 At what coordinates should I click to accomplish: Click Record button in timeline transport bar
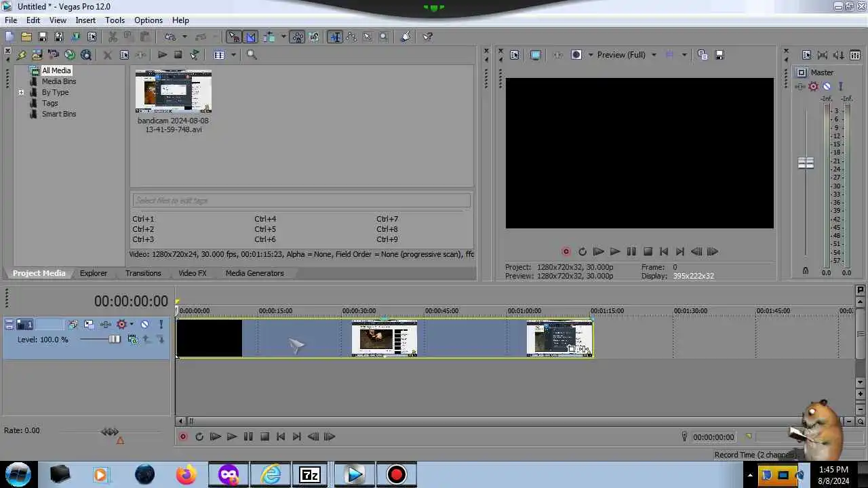(x=183, y=437)
